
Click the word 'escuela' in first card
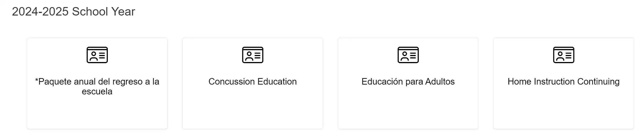click(x=97, y=92)
